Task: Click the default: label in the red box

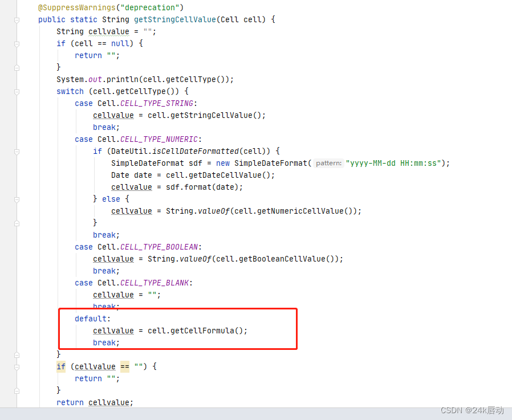Action: tap(90, 319)
